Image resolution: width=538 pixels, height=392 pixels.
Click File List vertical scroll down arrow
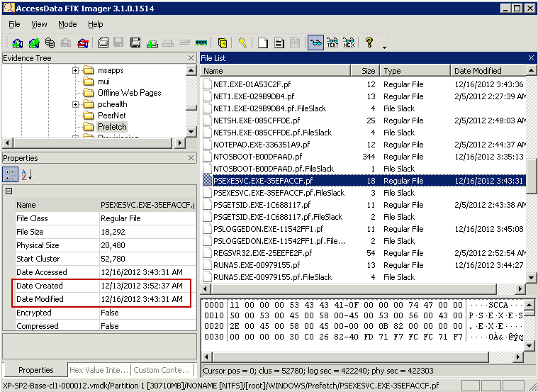531,278
